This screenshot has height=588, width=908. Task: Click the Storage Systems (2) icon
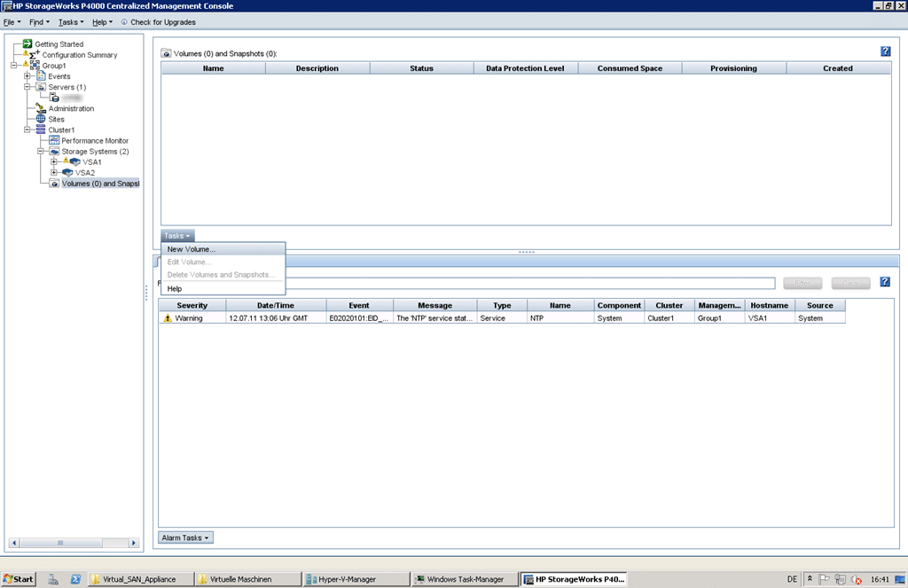click(x=54, y=151)
